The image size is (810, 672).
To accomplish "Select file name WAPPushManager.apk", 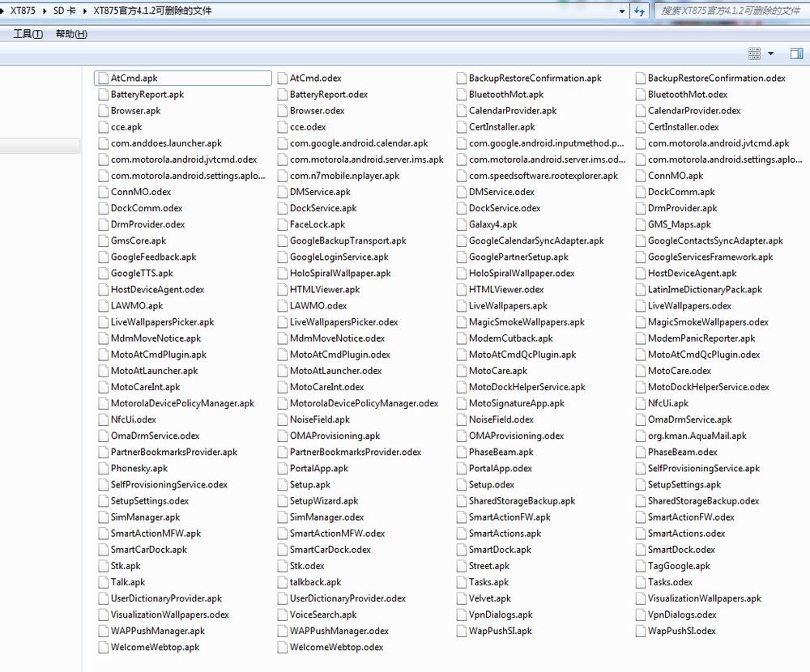I will pyautogui.click(x=158, y=632).
